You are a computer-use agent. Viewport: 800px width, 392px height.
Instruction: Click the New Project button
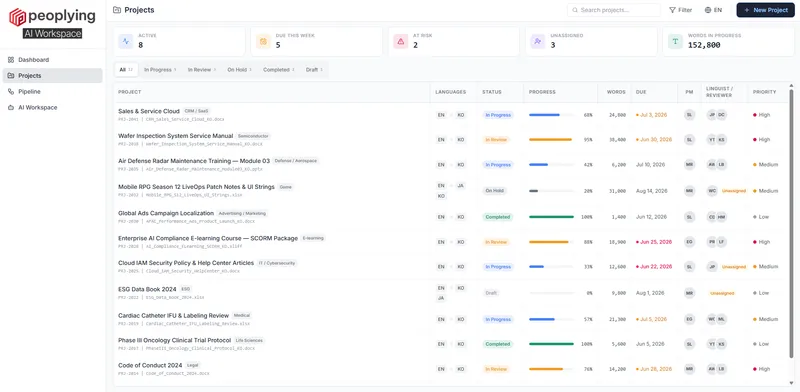tap(765, 10)
